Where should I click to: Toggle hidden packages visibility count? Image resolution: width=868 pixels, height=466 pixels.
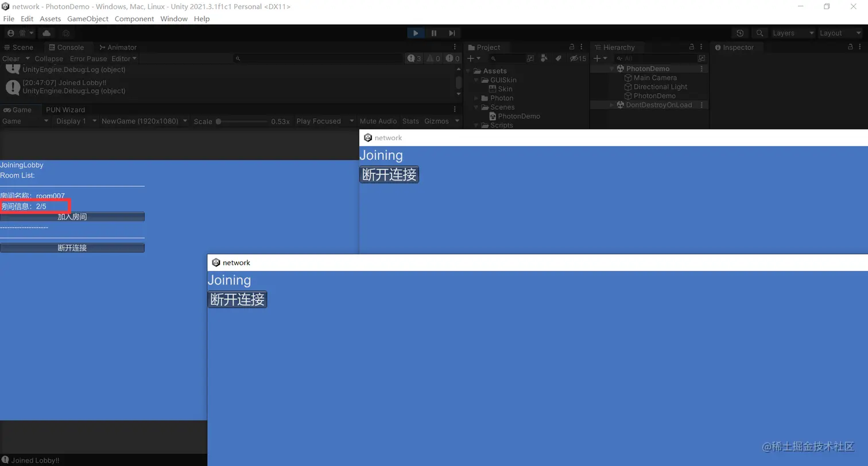(x=578, y=59)
